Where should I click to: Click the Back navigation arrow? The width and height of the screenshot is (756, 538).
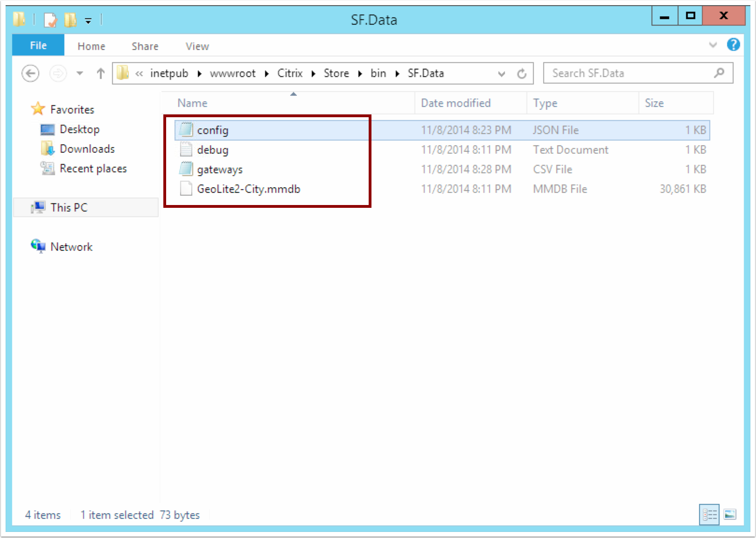(x=30, y=73)
